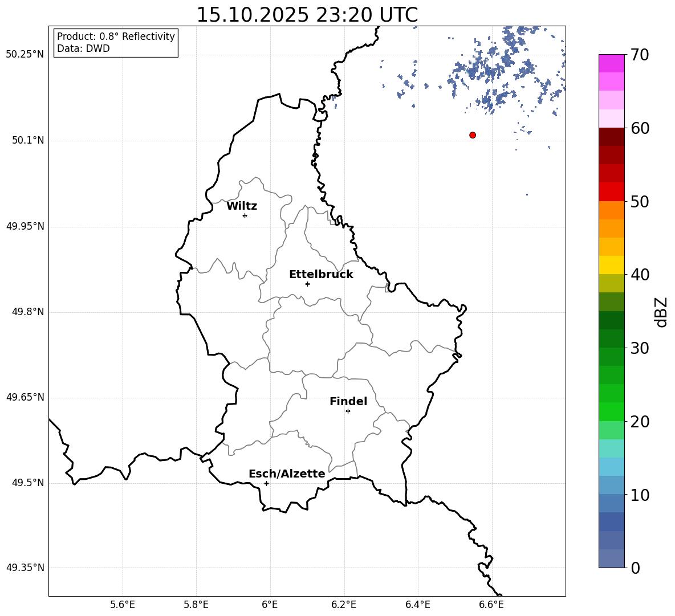
Task: Click the 50 label on the colorbar
Action: 640,201
